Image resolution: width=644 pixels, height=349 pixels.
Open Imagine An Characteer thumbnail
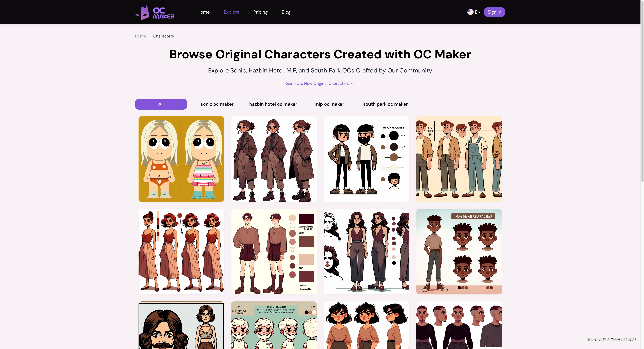[x=459, y=251]
